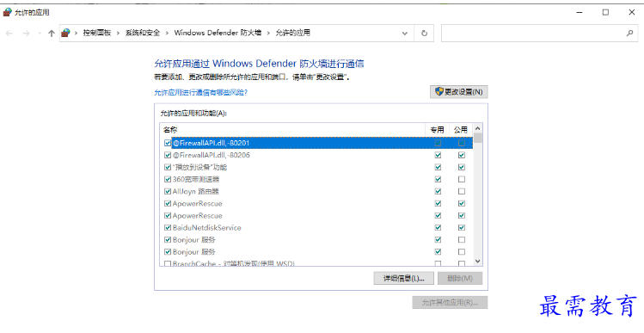The height and width of the screenshot is (333, 644).
Task: Expand chevron after 系统和安全 breadcrumb
Action: point(167,33)
